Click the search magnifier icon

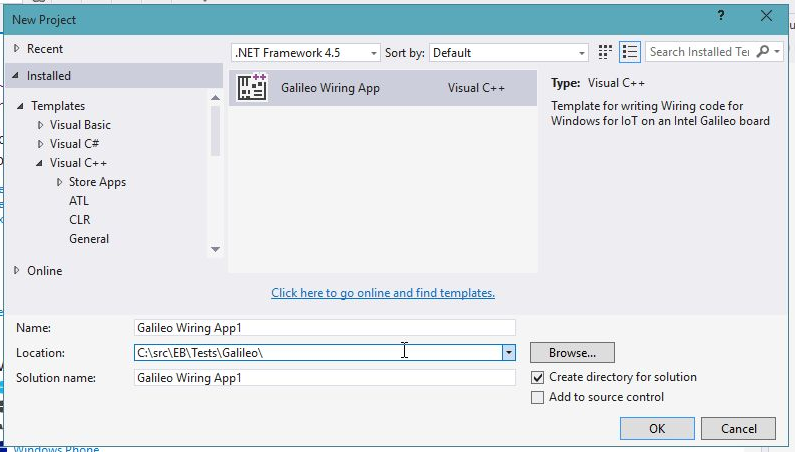pyautogui.click(x=764, y=52)
